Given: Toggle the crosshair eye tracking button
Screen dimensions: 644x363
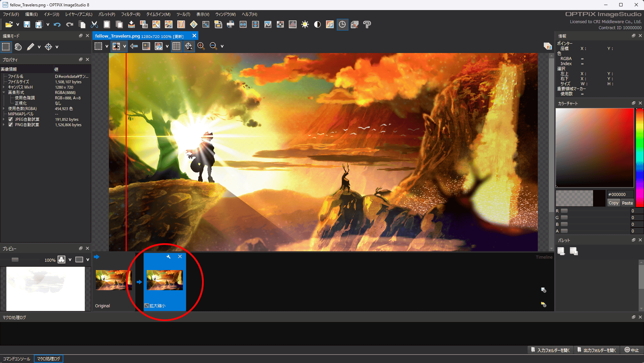Looking at the screenshot, I should [189, 46].
